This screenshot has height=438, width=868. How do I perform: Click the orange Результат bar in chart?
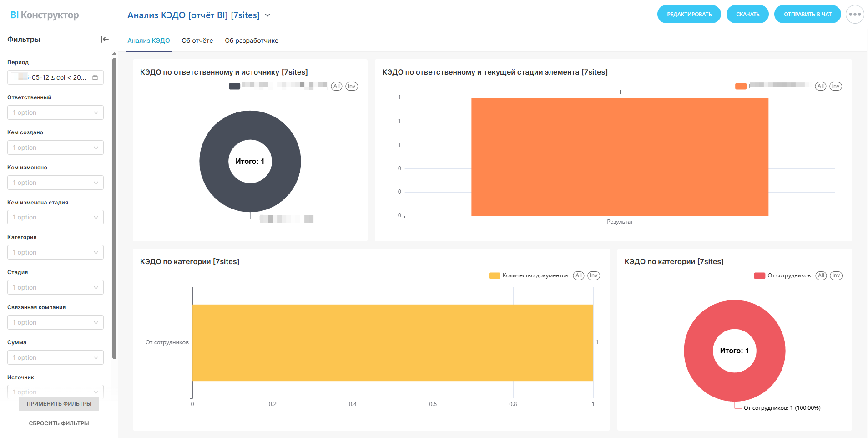pyautogui.click(x=619, y=157)
